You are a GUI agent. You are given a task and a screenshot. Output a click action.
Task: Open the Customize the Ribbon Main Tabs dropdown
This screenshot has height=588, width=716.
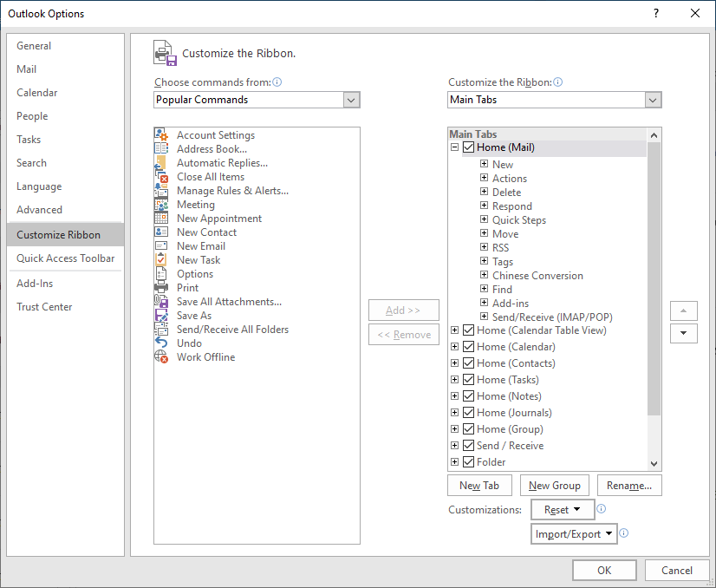coord(653,100)
